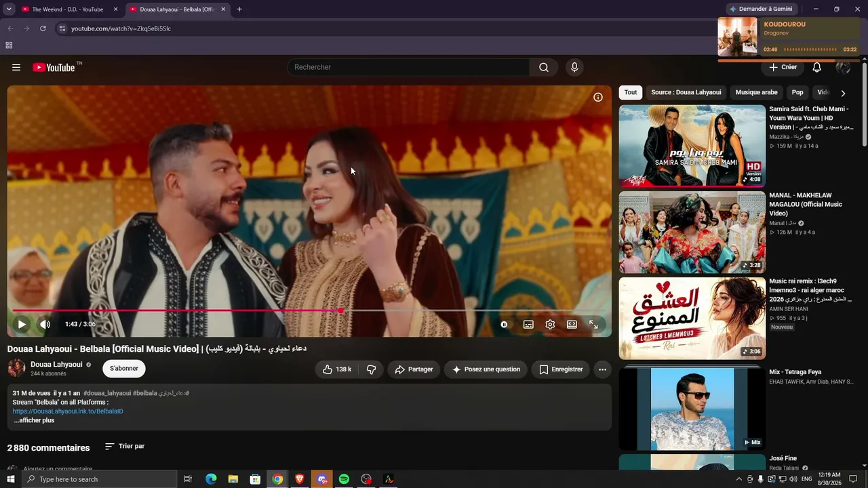Switch to The Weeknd - D.D. tab

pyautogui.click(x=68, y=9)
